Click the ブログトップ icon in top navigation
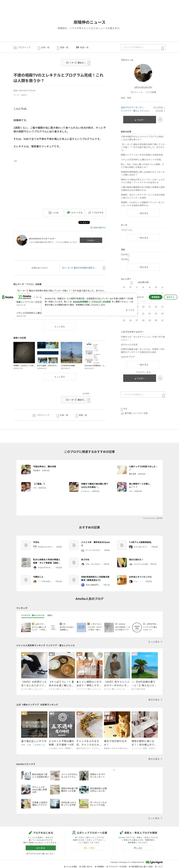This screenshot has height=868, width=179. [x=15, y=47]
